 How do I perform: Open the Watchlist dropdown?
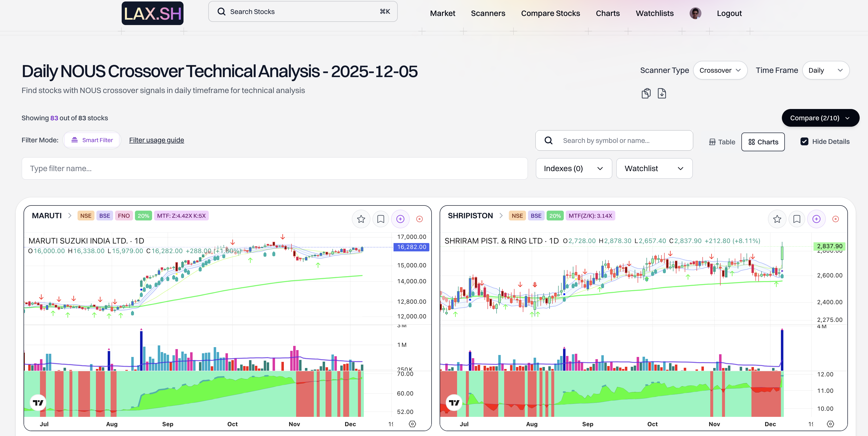pos(654,168)
